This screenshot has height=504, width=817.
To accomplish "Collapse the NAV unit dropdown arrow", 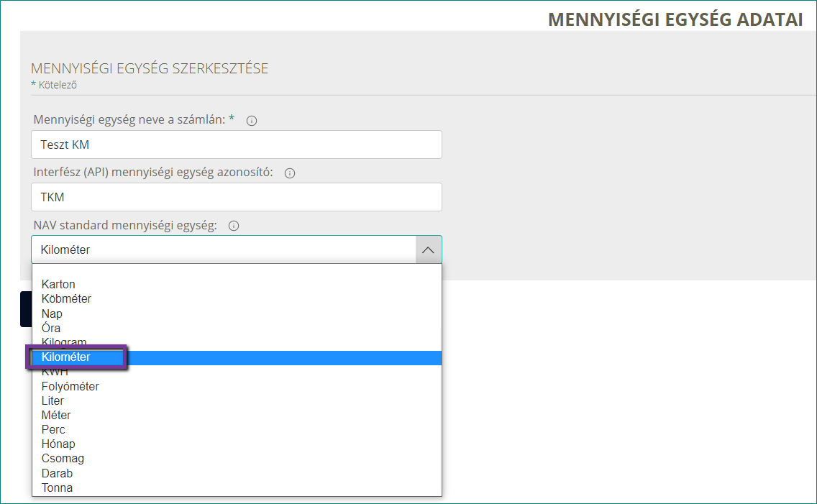I will pos(429,250).
